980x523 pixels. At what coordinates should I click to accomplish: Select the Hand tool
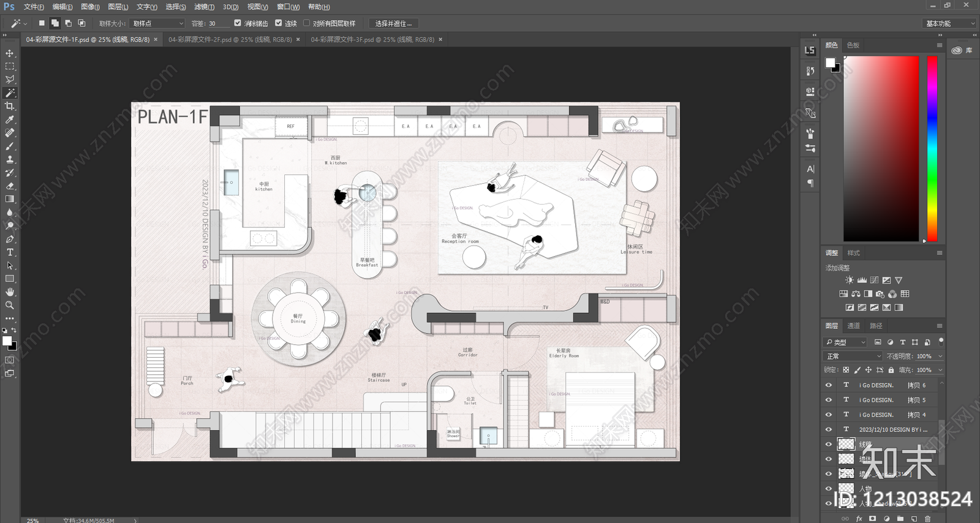coord(10,292)
